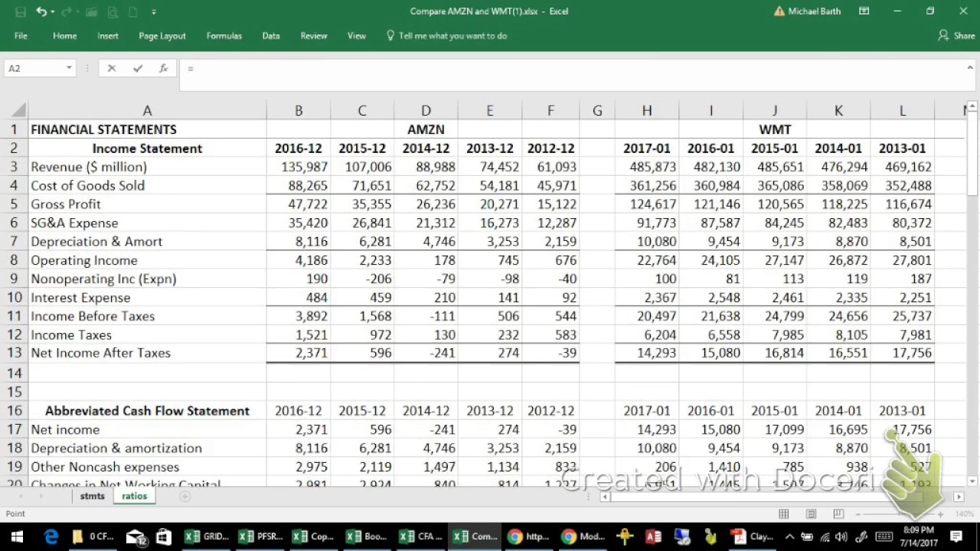Create a new blank workbook icon
This screenshot has height=551, width=980.
coord(132,11)
